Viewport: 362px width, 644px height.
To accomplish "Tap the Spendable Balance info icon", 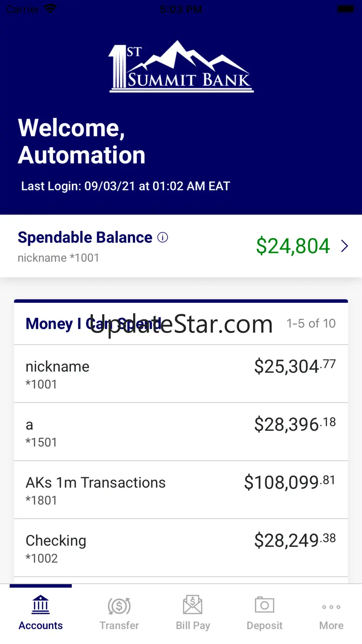I will pyautogui.click(x=162, y=238).
